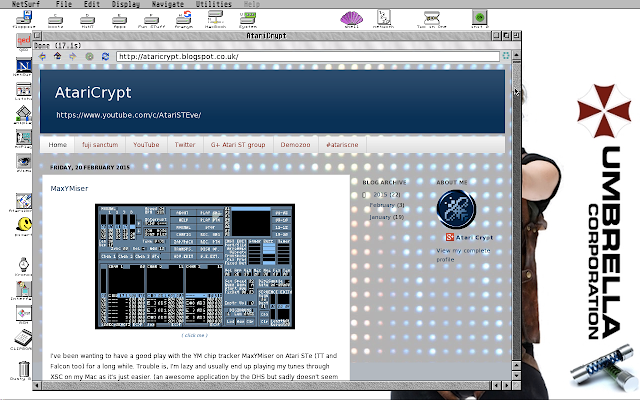Open the February (3) archive link
The image size is (640, 400).
387,205
